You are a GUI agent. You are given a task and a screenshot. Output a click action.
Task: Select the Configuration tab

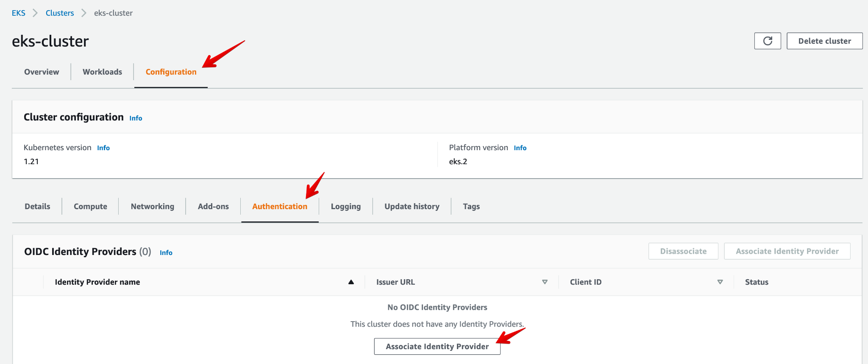pyautogui.click(x=171, y=72)
